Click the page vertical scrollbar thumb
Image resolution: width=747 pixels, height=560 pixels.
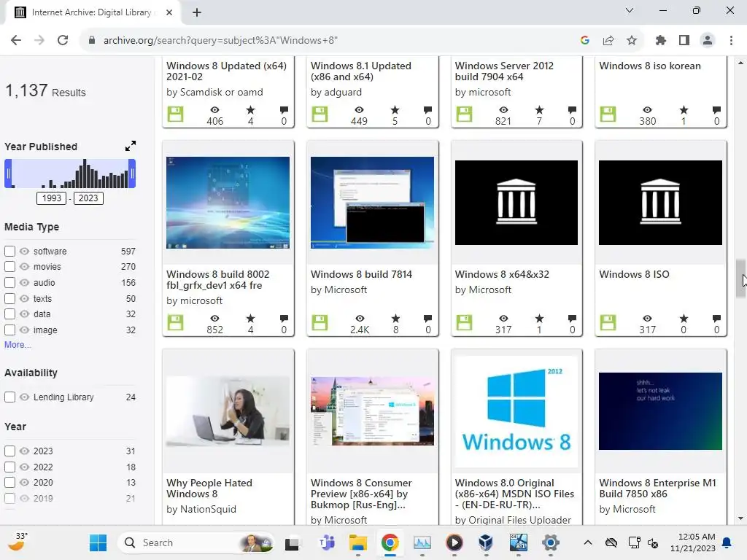pos(740,279)
